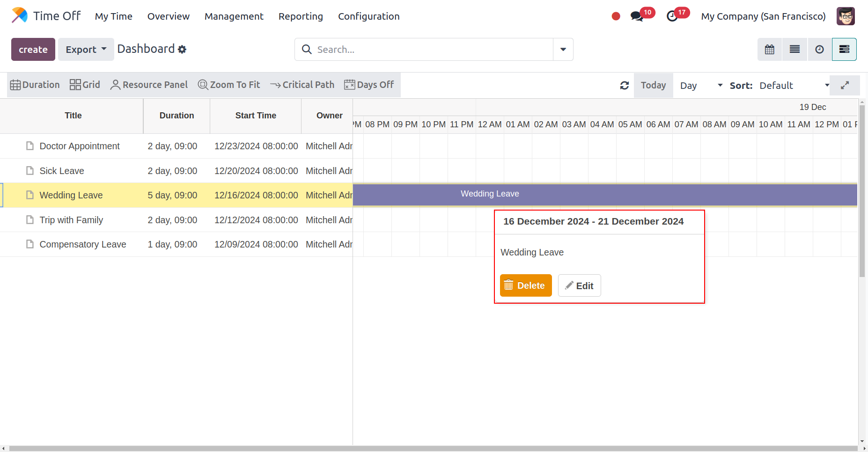Open the Reporting menu

pyautogui.click(x=301, y=16)
